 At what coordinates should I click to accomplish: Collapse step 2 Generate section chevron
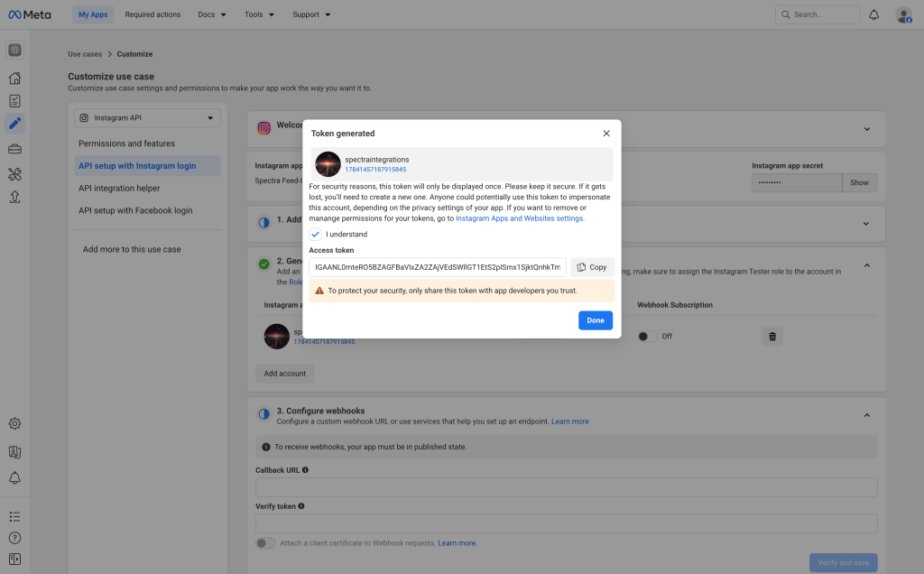click(x=867, y=265)
